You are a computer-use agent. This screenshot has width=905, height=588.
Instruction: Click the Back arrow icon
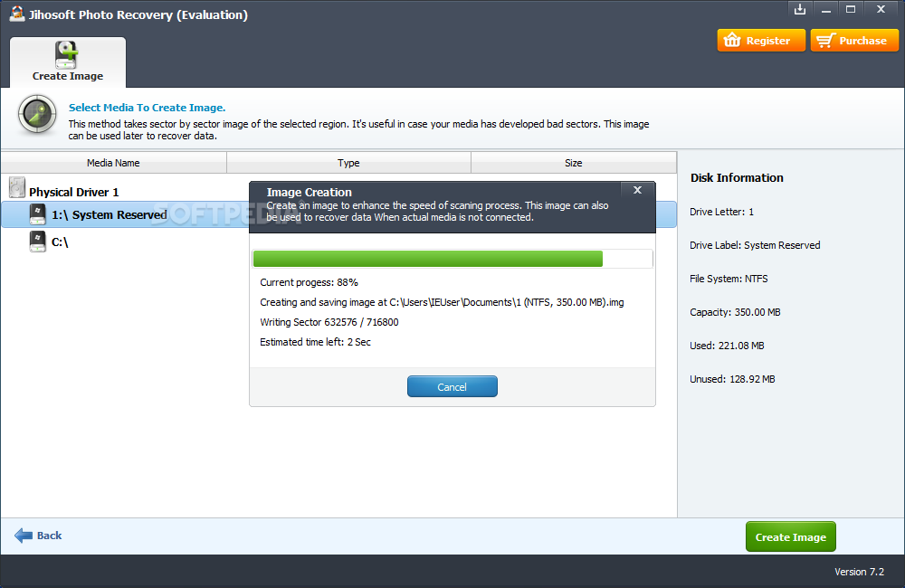coord(24,536)
